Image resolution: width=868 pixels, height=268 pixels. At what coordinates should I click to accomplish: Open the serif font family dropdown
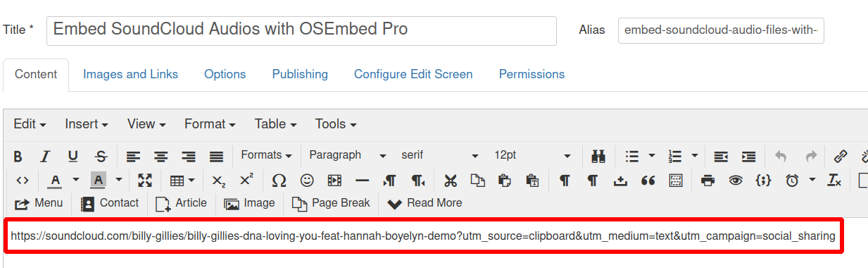tap(440, 156)
